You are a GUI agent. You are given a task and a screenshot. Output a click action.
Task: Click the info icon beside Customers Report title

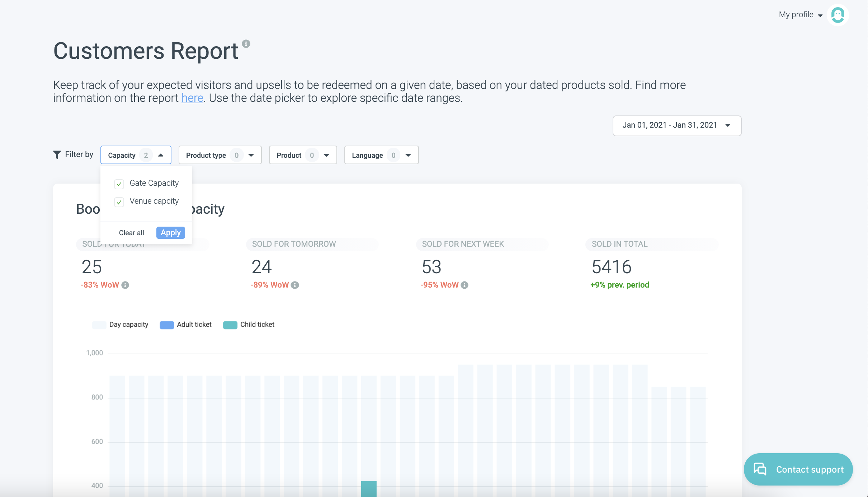point(246,44)
